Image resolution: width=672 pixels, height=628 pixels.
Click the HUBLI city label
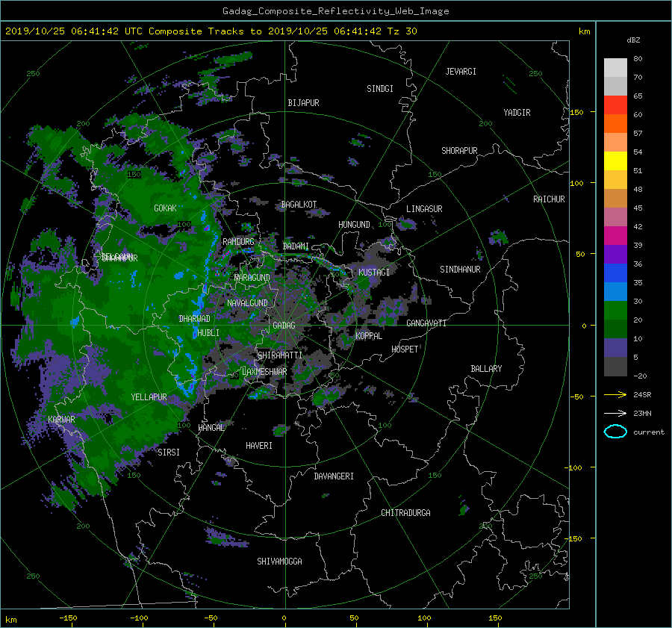click(208, 333)
